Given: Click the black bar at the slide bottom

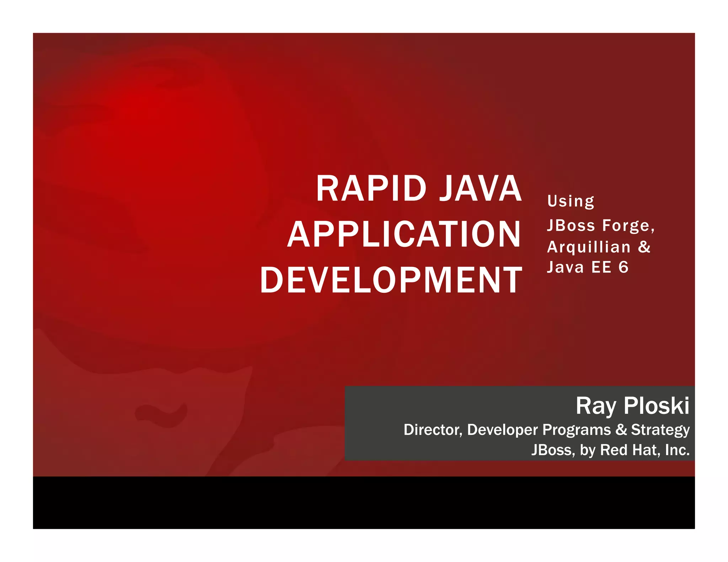Looking at the screenshot, I should click(364, 502).
